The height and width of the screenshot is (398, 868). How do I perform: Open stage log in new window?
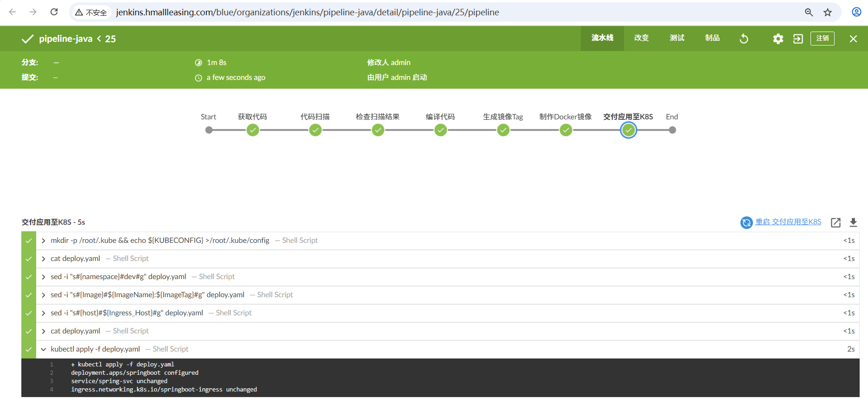pos(836,222)
